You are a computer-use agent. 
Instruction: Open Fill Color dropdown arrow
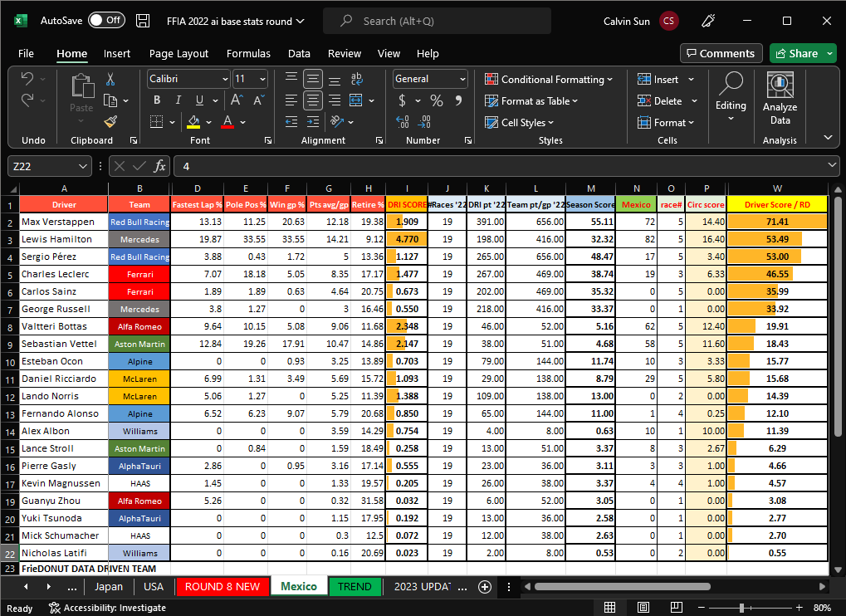click(x=209, y=122)
